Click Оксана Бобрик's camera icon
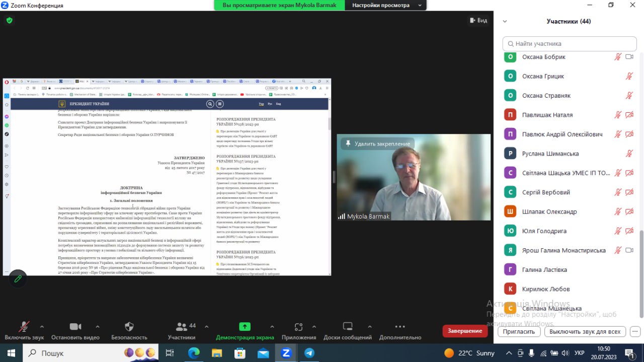 [x=629, y=57]
